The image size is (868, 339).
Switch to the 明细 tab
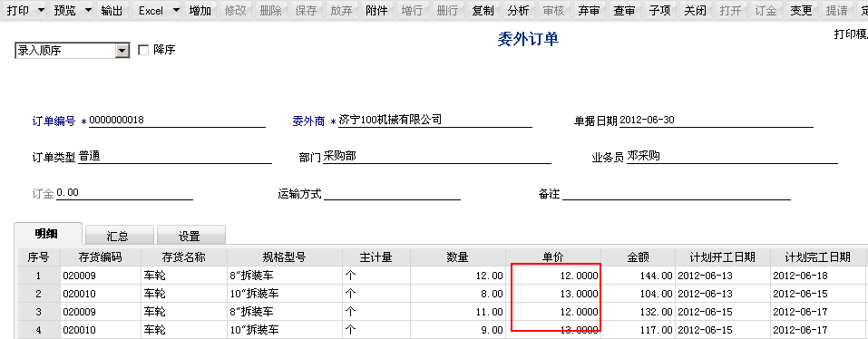point(48,234)
